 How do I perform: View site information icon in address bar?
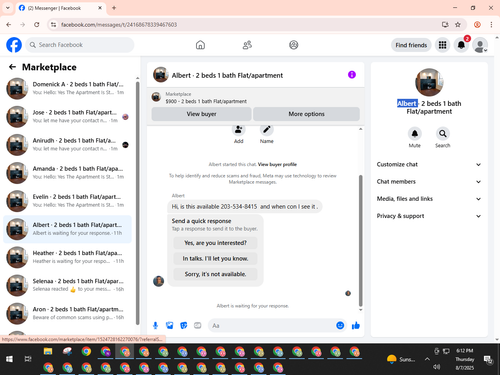pyautogui.click(x=54, y=24)
